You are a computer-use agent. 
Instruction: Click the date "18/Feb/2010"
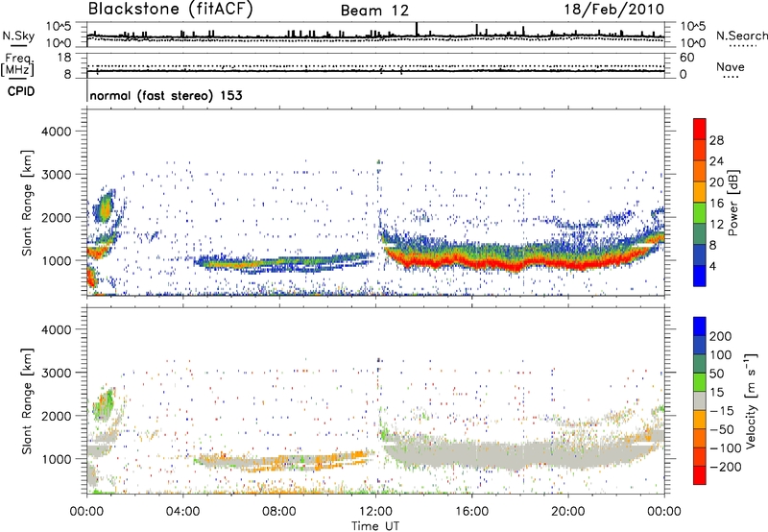tap(614, 9)
